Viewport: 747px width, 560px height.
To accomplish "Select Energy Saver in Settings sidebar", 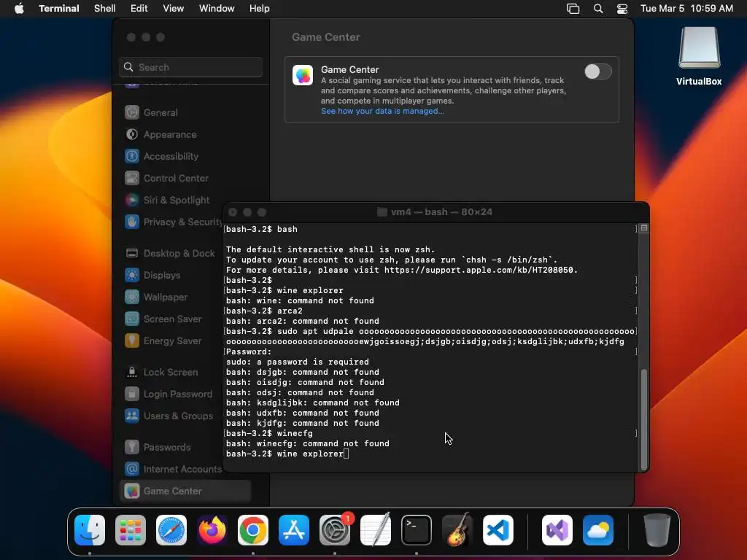I will pyautogui.click(x=171, y=341).
